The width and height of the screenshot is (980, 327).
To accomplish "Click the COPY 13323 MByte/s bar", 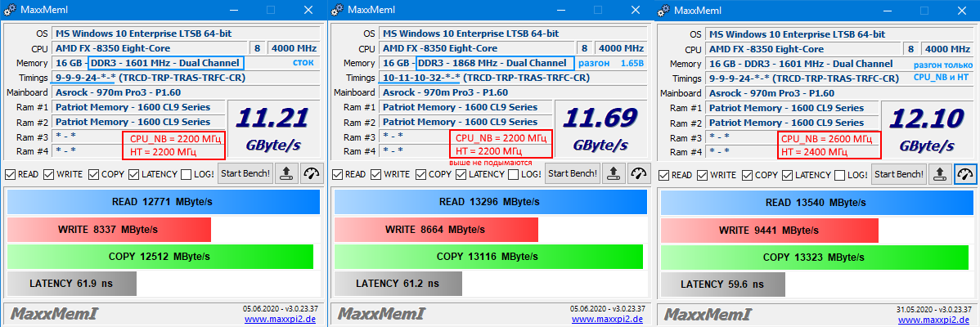I will [814, 258].
